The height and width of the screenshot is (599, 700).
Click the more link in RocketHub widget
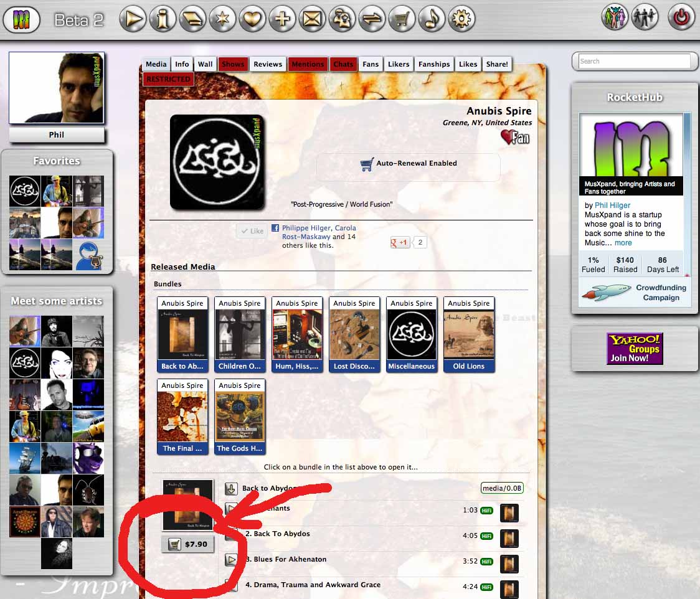coord(623,243)
